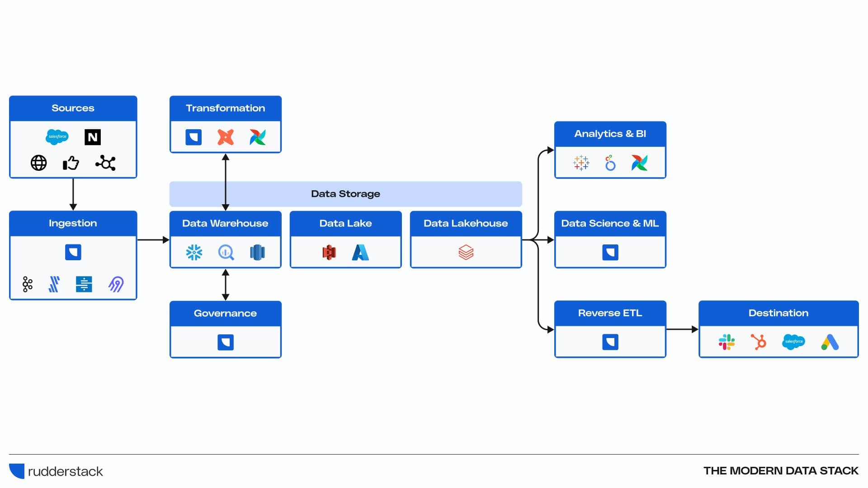Select the Databricks icon in Data Lakehouse

point(466,252)
